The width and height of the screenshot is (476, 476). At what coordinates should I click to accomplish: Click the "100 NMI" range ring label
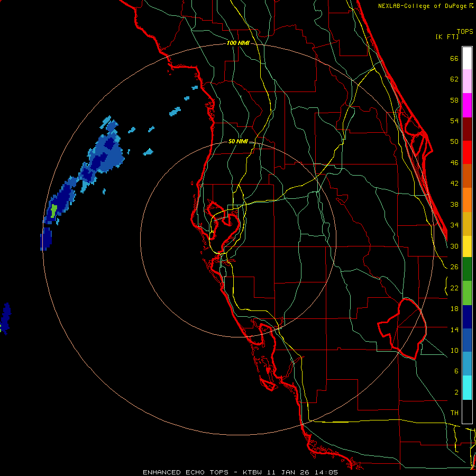click(238, 43)
